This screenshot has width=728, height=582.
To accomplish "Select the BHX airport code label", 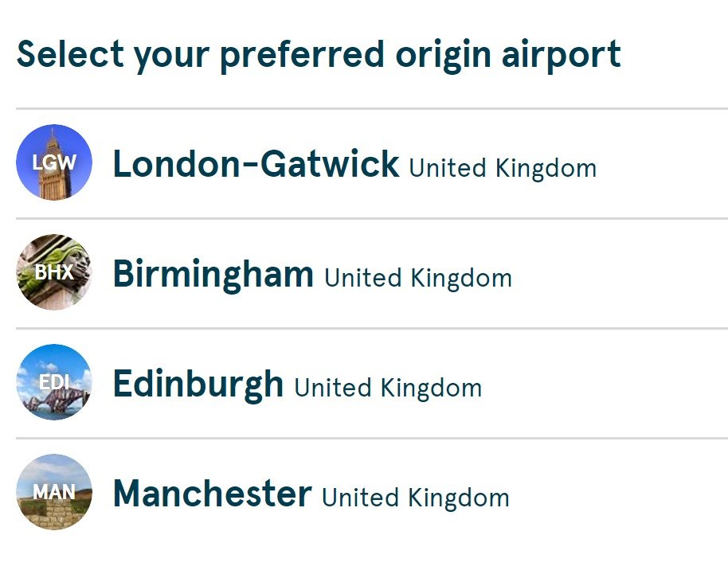I will click(x=54, y=272).
